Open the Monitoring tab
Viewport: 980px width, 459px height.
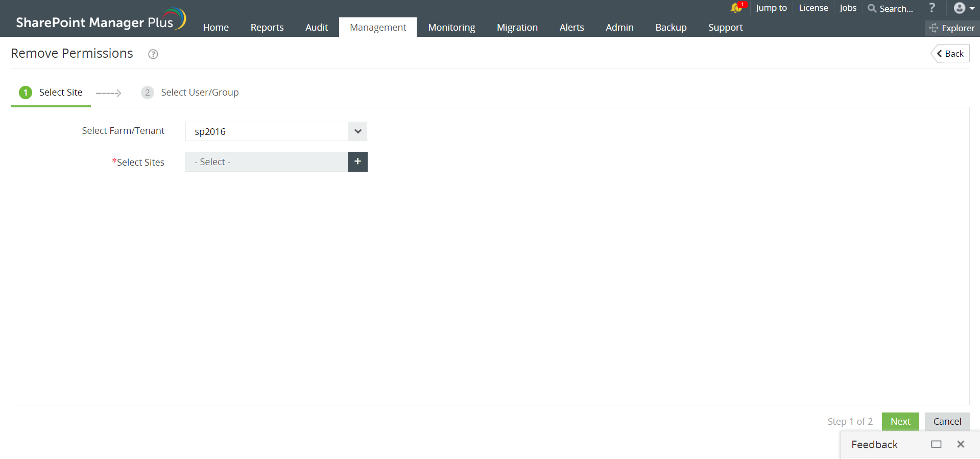(451, 27)
